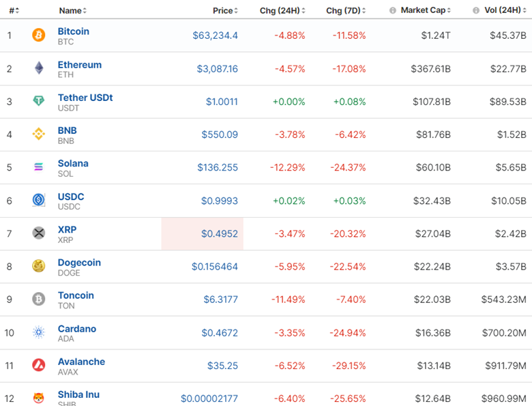Click the Tether USDt logo icon
This screenshot has height=406, width=532.
39,101
